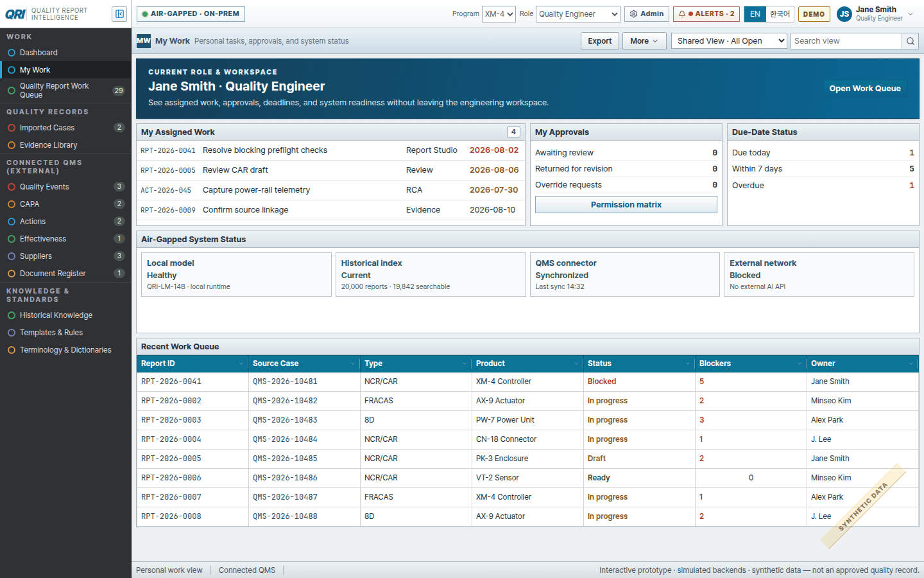Switch language to EN
This screenshot has height=578, width=924.
[x=755, y=14]
